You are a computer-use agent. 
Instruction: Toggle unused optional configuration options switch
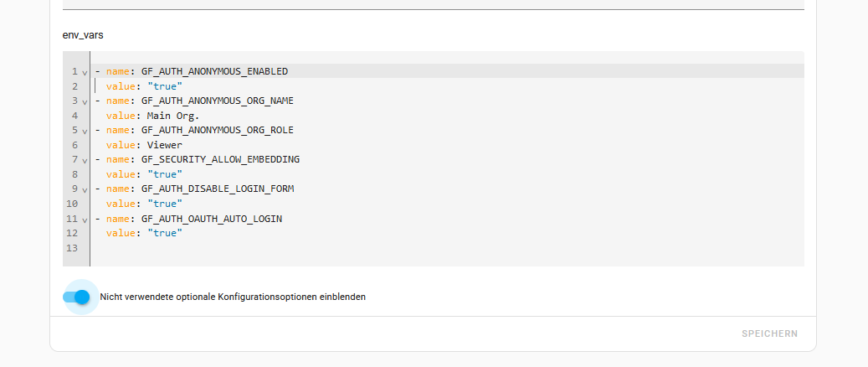76,297
